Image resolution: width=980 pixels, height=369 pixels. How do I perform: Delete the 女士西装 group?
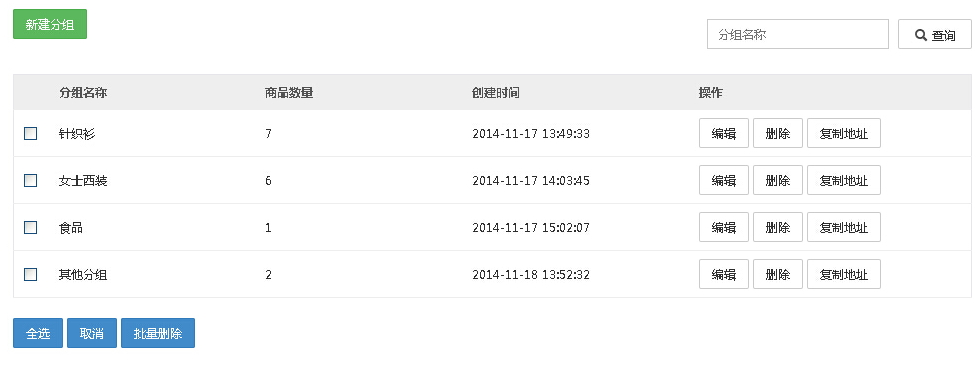click(778, 180)
